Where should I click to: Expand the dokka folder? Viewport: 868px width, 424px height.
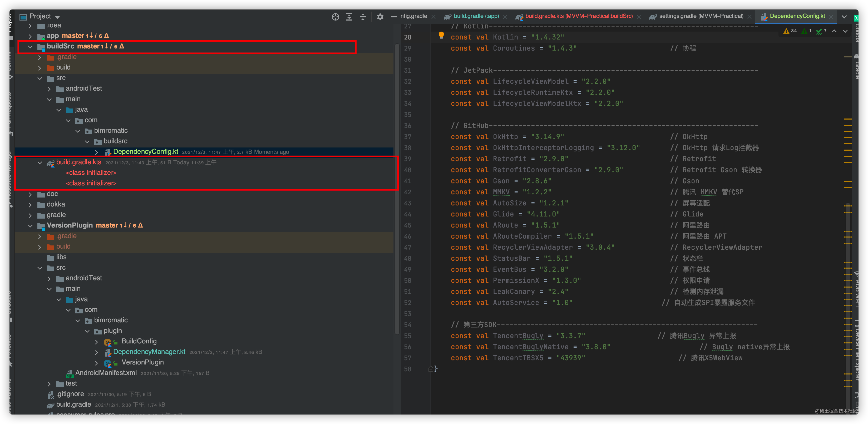(30, 205)
